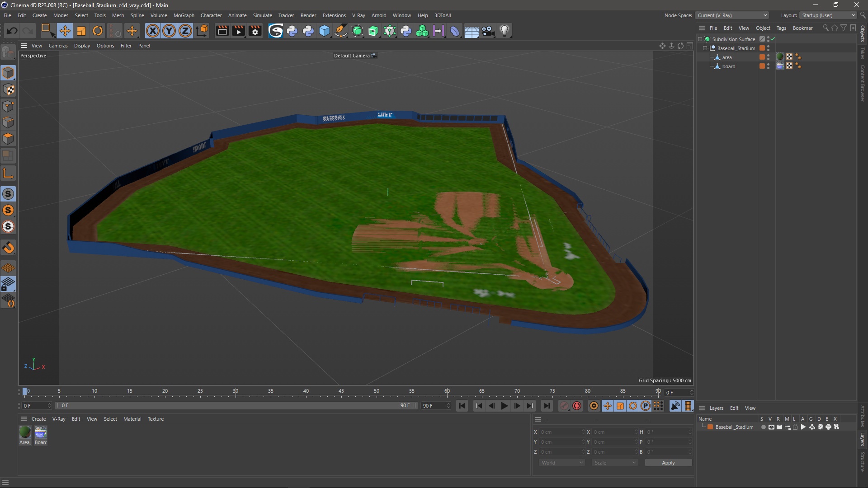Select the Rotate tool in top toolbar
Viewport: 868px width, 488px height.
point(98,31)
